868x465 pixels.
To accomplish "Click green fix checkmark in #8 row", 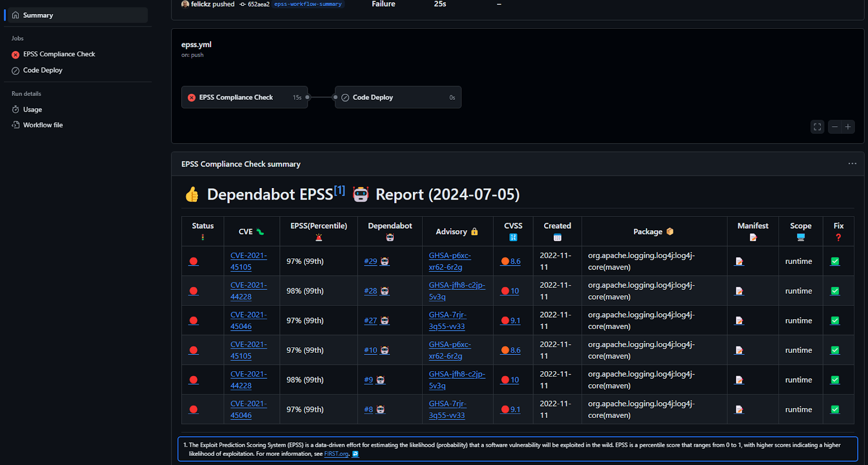I will tap(835, 410).
